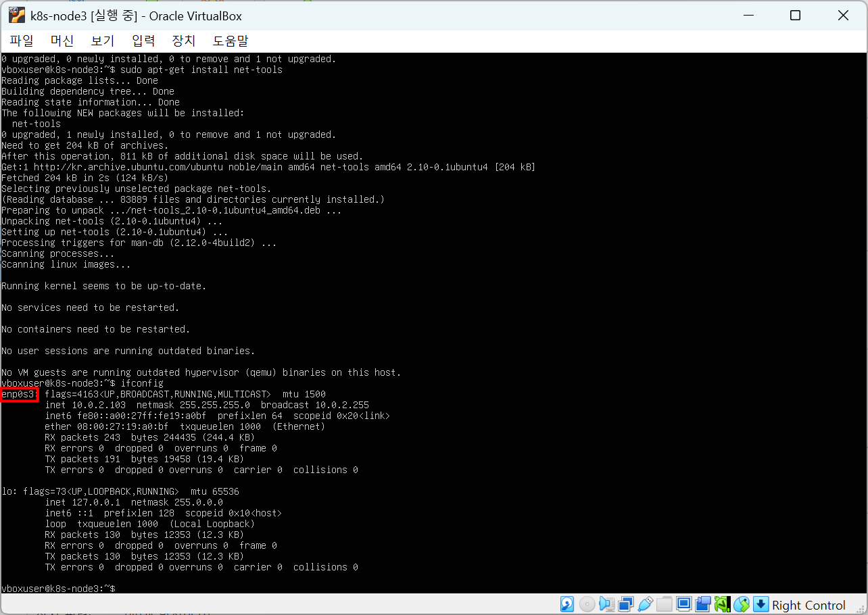Image resolution: width=868 pixels, height=615 pixels.
Task: Open the 보기 menu
Action: tap(103, 41)
